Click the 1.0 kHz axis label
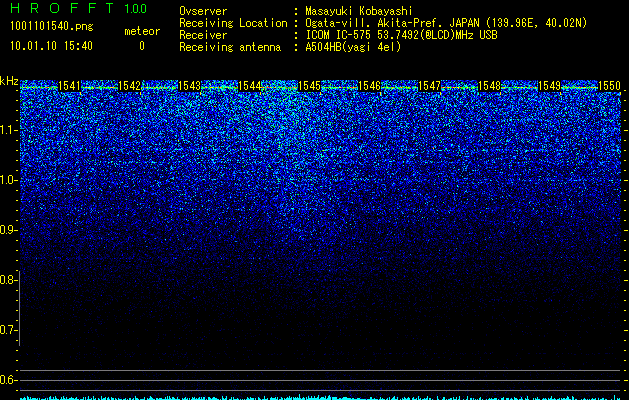The width and height of the screenshot is (629, 400). click(x=8, y=180)
